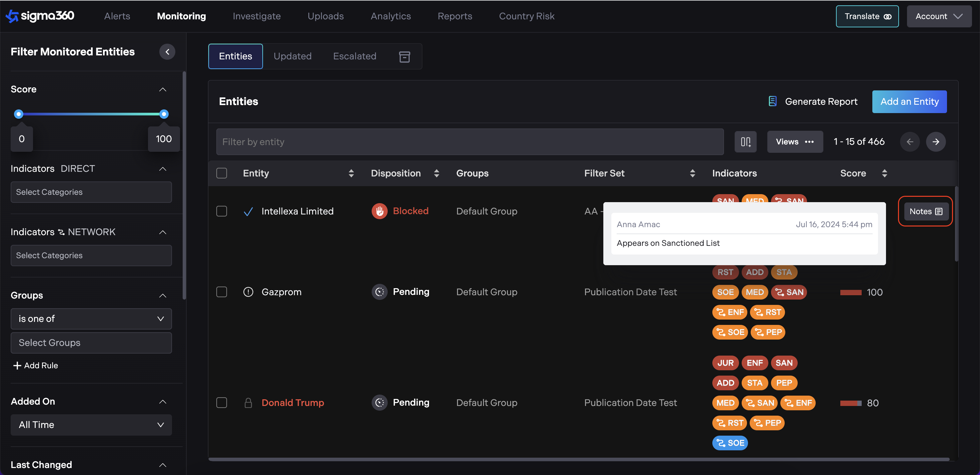Viewport: 980px width, 475px height.
Task: Toggle the select-all header checkbox
Action: pos(221,173)
